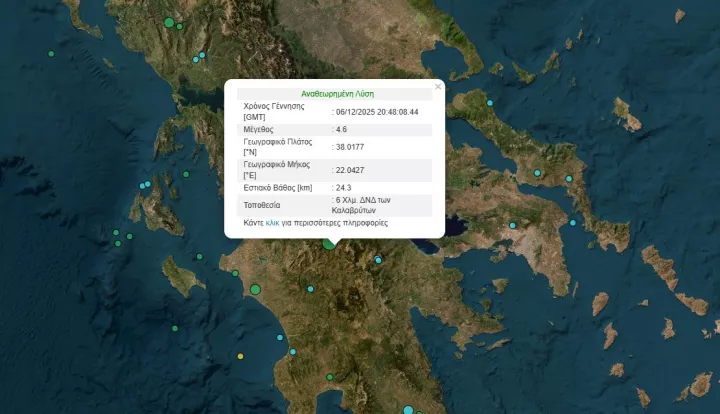Select the timestamp 06/12/2025 20:48:08.44
The image size is (720, 414).
point(377,111)
